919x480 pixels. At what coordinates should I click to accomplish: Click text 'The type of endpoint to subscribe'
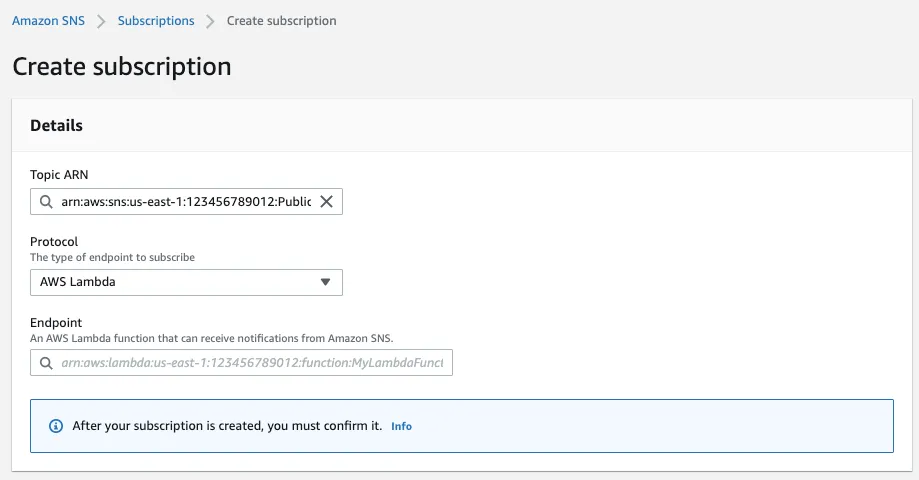[113, 257]
